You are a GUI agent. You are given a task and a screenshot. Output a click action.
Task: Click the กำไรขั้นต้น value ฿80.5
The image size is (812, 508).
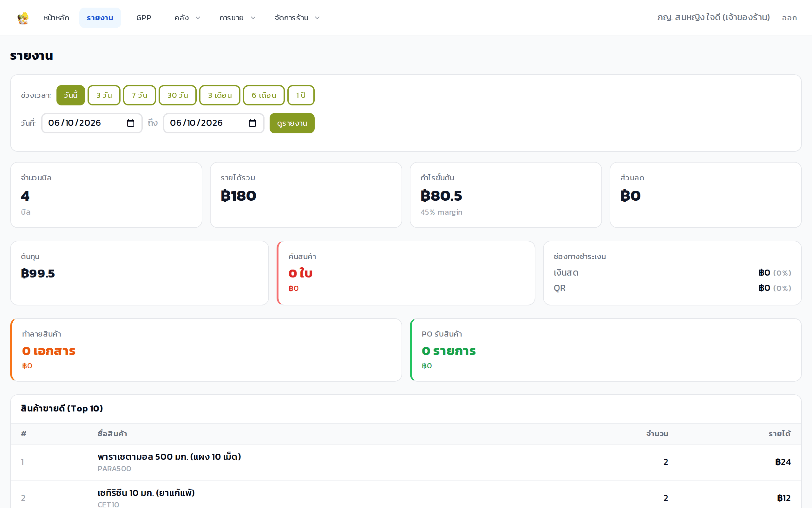tap(441, 196)
